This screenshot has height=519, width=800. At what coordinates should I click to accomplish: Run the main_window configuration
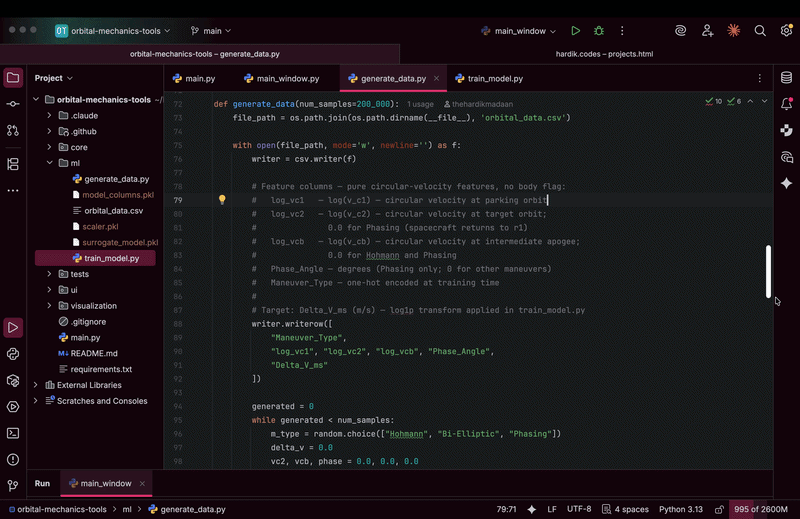pyautogui.click(x=576, y=31)
